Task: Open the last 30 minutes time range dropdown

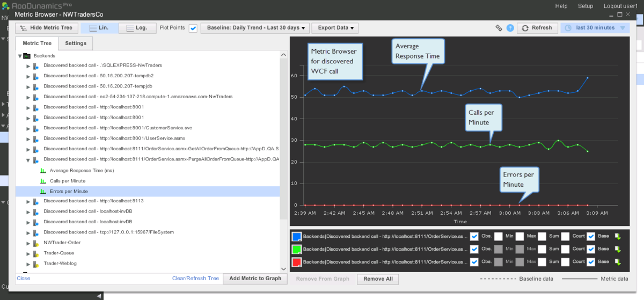Action: 595,28
